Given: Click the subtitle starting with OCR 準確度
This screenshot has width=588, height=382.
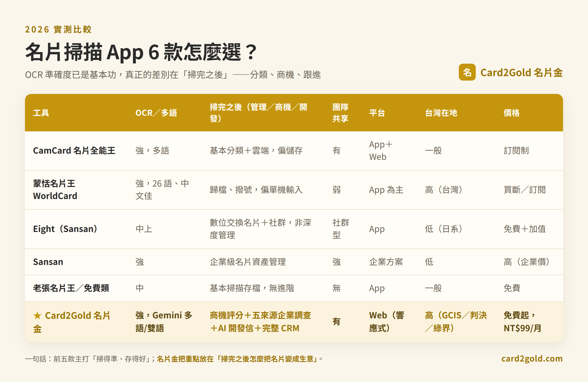Looking at the screenshot, I should tap(173, 75).
